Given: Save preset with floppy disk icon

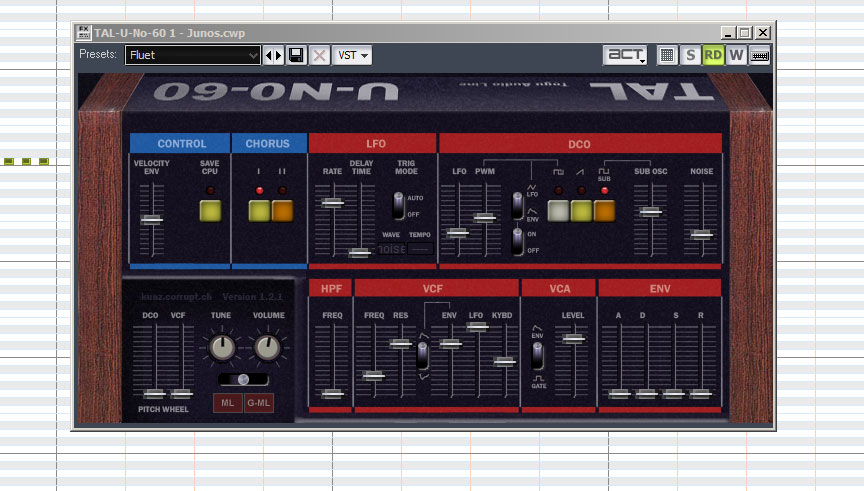Looking at the screenshot, I should 296,55.
